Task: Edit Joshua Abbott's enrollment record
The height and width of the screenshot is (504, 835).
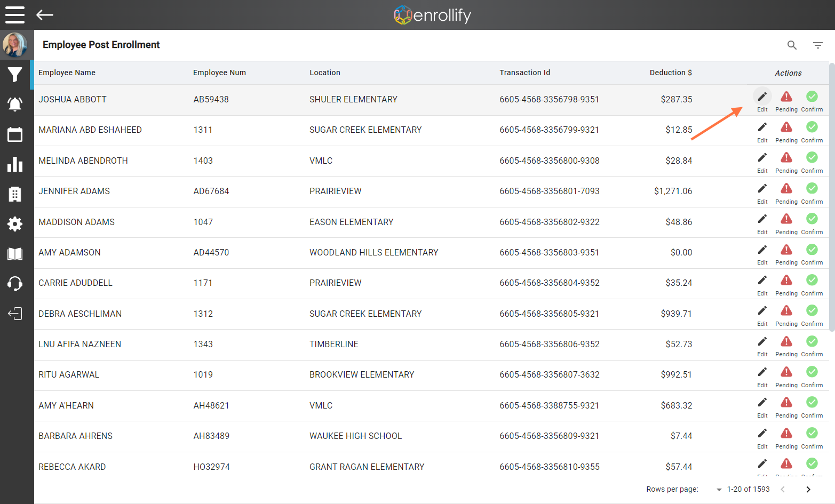Action: 762,100
